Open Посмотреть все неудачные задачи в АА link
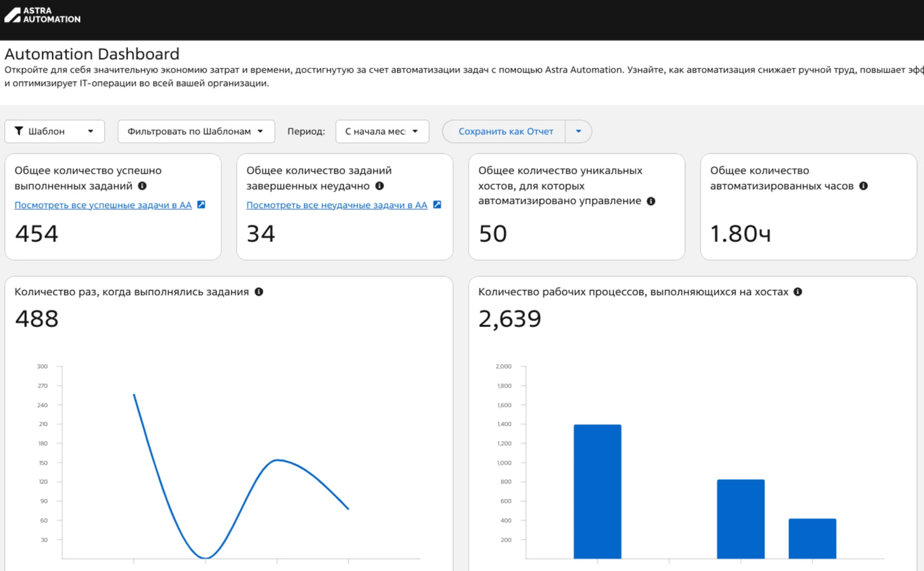This screenshot has width=924, height=571. 337,205
